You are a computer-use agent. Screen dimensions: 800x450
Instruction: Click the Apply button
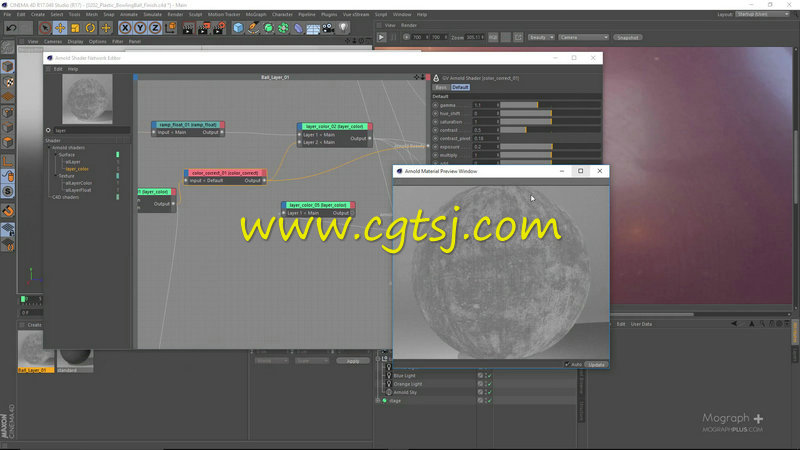click(353, 361)
